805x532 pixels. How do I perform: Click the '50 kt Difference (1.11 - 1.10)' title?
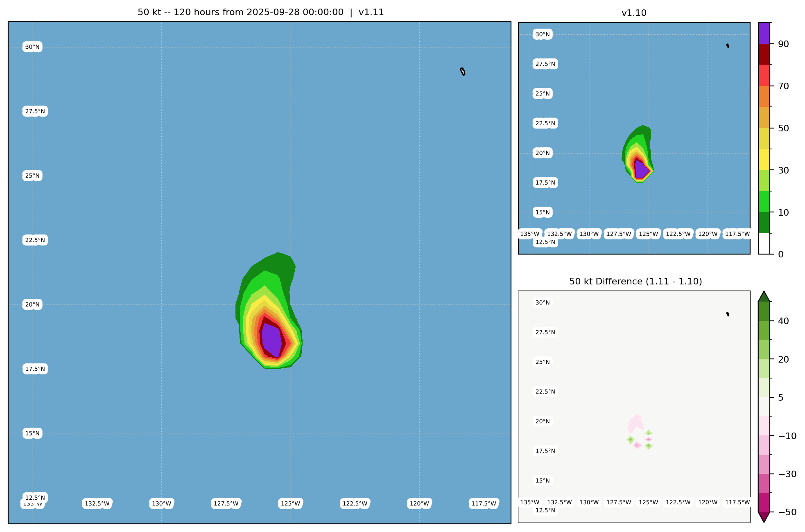point(635,282)
